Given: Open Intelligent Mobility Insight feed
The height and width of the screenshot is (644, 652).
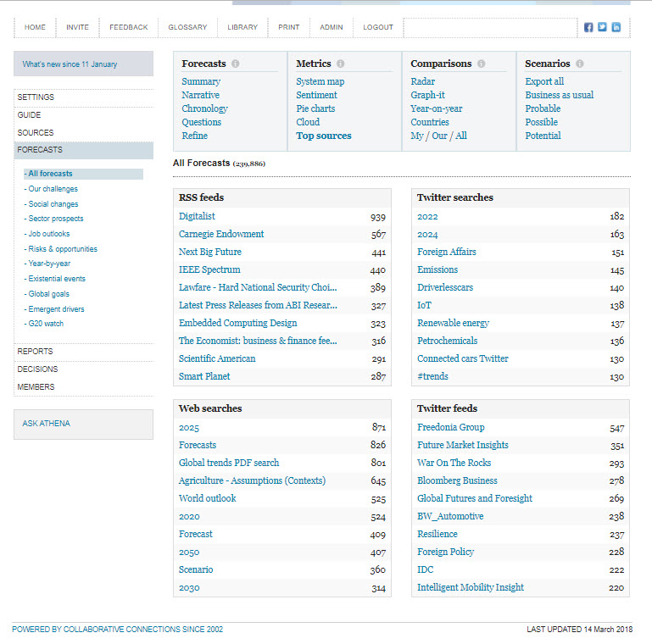Looking at the screenshot, I should tap(471, 587).
